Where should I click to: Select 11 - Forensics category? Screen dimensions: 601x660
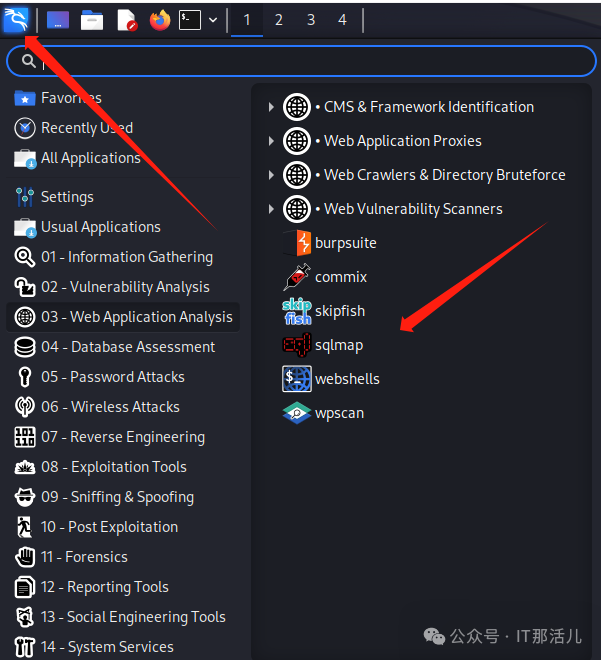123,557
